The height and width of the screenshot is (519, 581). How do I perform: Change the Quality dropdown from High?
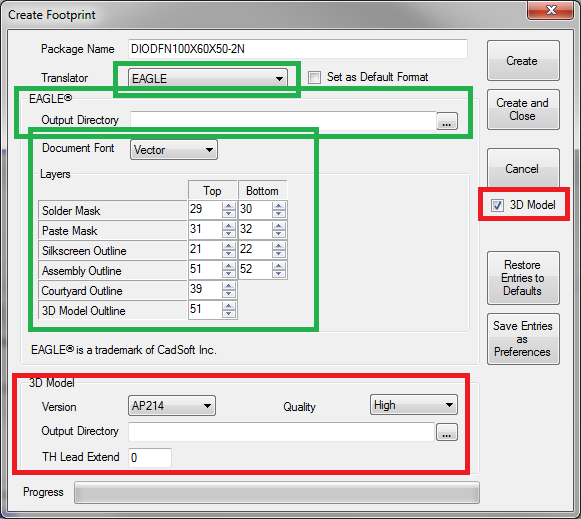click(x=414, y=405)
